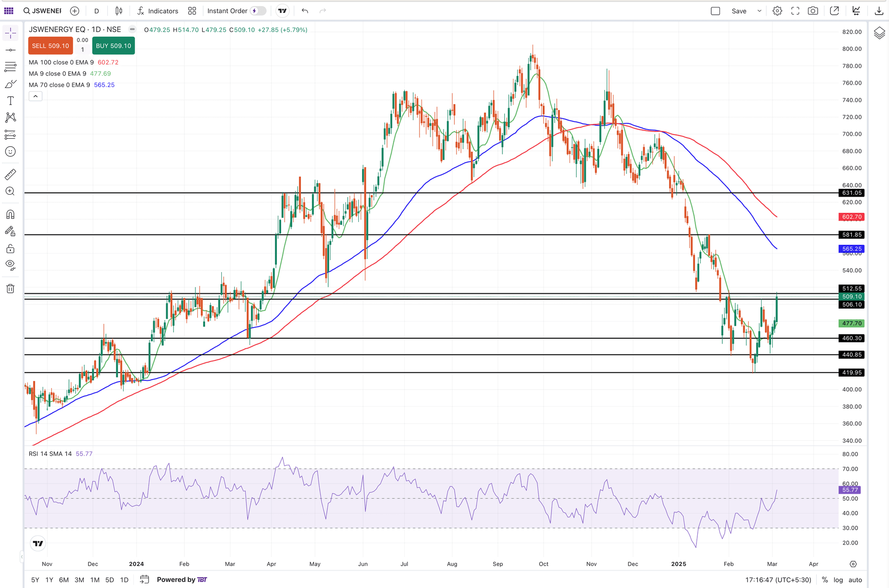Viewport: 889px width, 588px height.
Task: Open the object tree layers panel
Action: coord(879,33)
